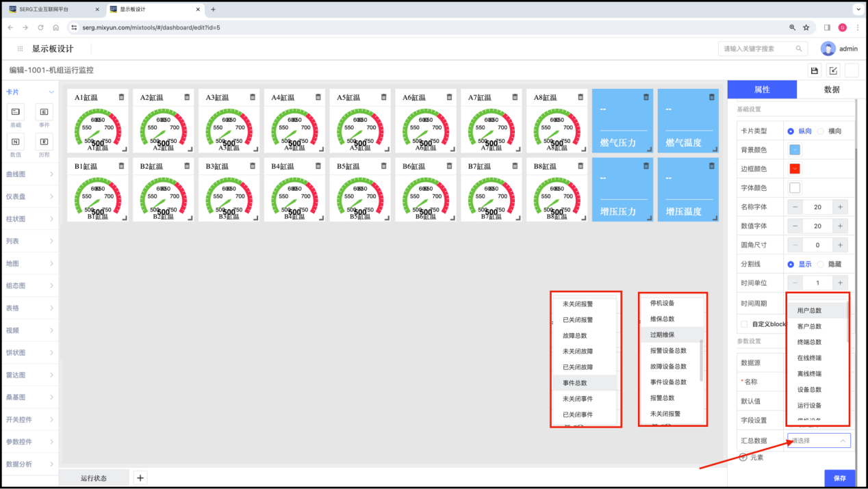This screenshot has width=868, height=489.
Task: Add a new page with plus button beside 运行状态
Action: pos(140,478)
